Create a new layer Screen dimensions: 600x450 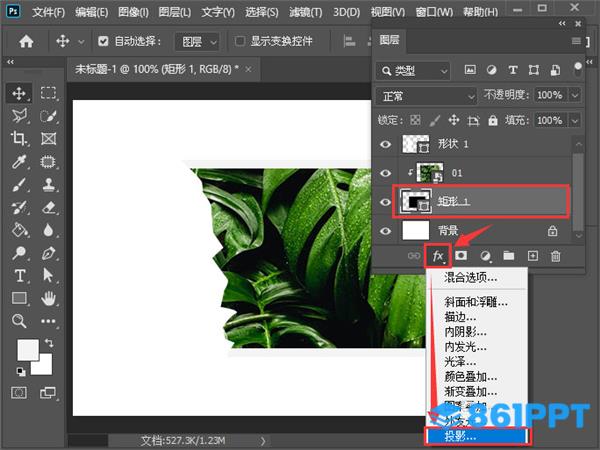533,256
